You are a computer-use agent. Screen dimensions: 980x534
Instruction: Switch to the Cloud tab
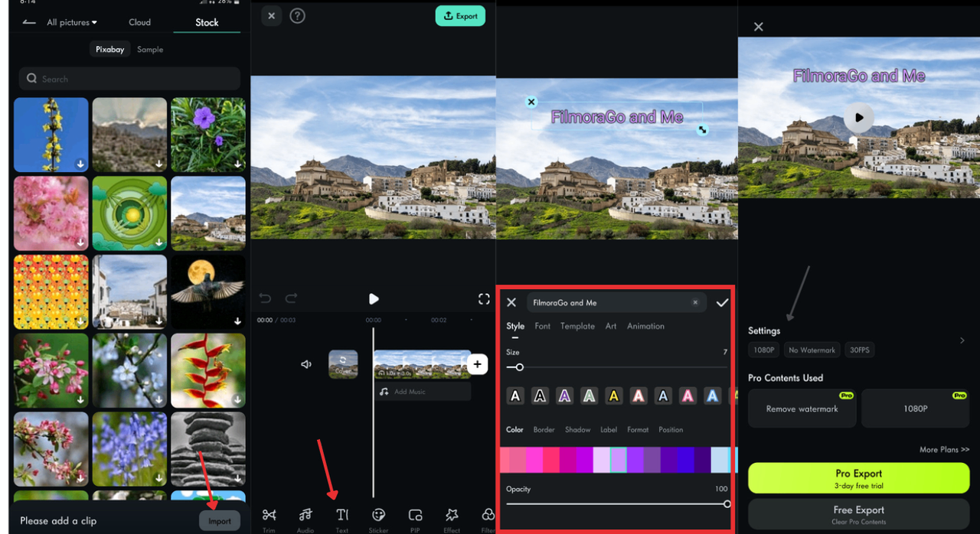139,22
